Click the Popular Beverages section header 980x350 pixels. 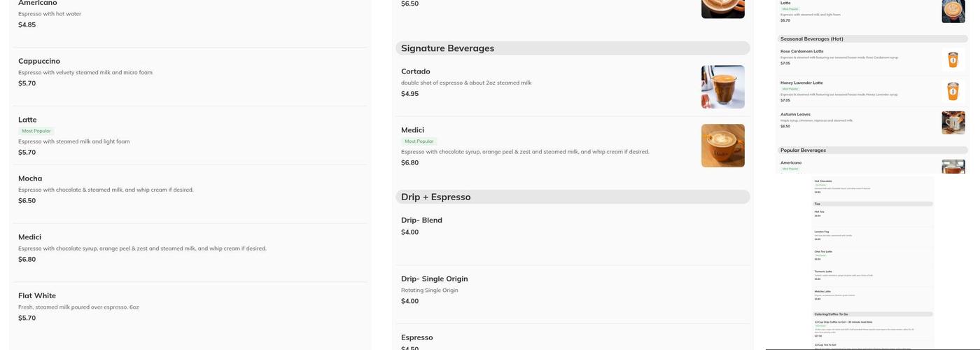tap(803, 150)
